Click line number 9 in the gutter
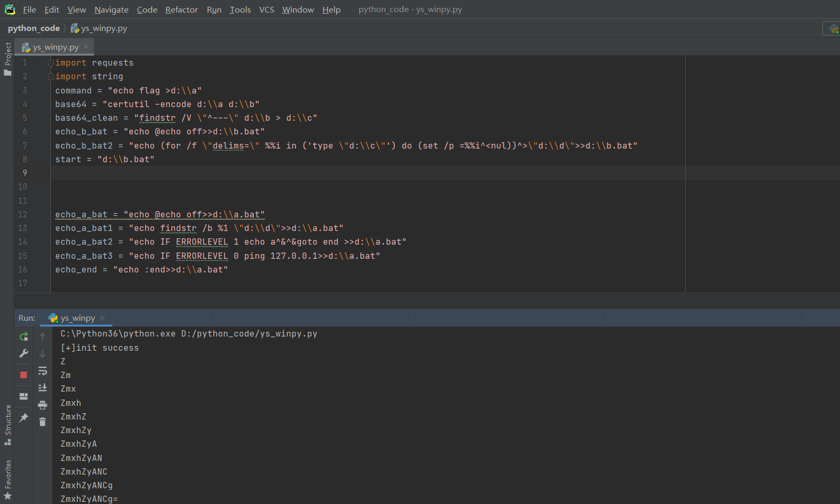 (24, 173)
